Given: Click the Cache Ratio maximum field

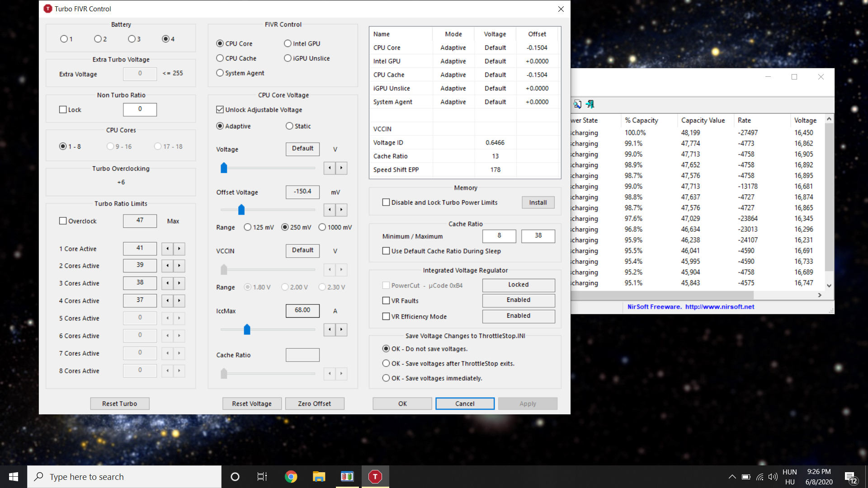Looking at the screenshot, I should click(x=538, y=236).
